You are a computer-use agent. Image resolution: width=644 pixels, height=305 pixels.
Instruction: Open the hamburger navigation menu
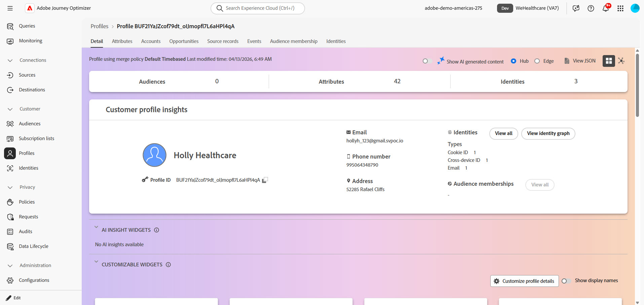pyautogui.click(x=10, y=8)
